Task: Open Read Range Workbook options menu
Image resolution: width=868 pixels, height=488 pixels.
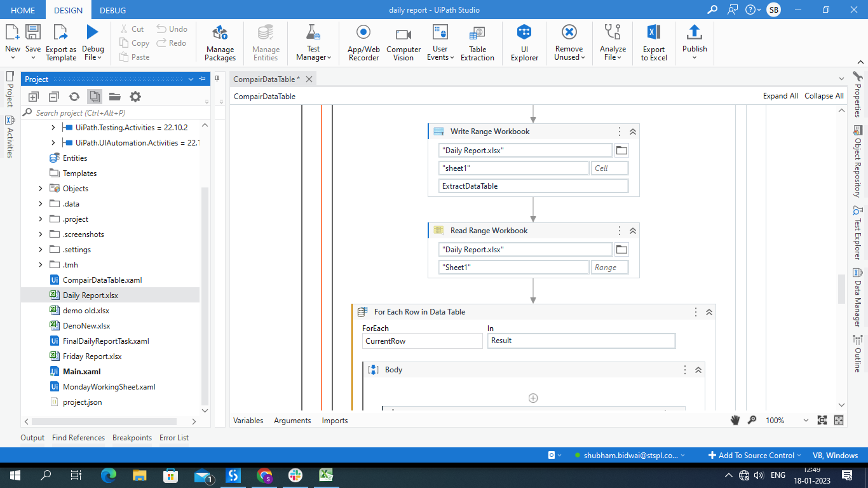Action: click(620, 231)
